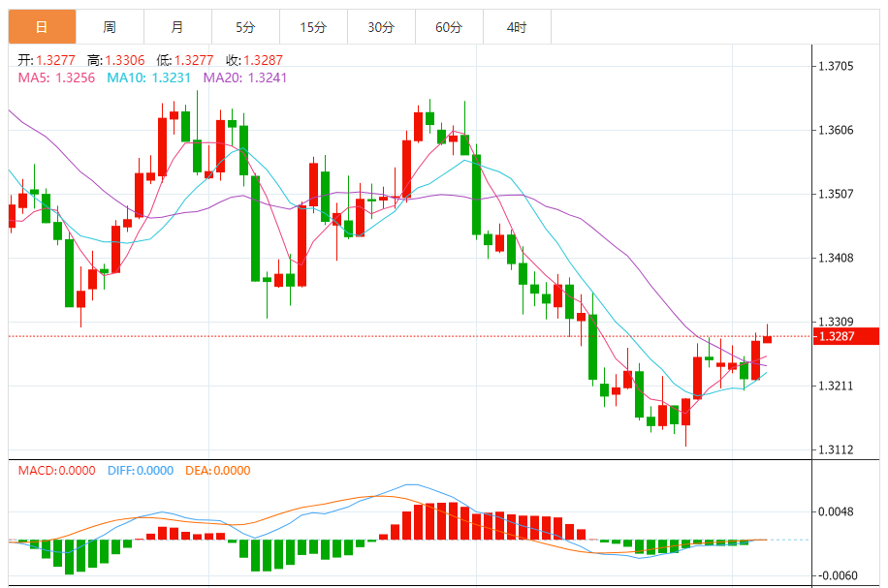The height and width of the screenshot is (588, 888).
Task: Click the 1.3309 price axis label
Action: click(x=836, y=322)
